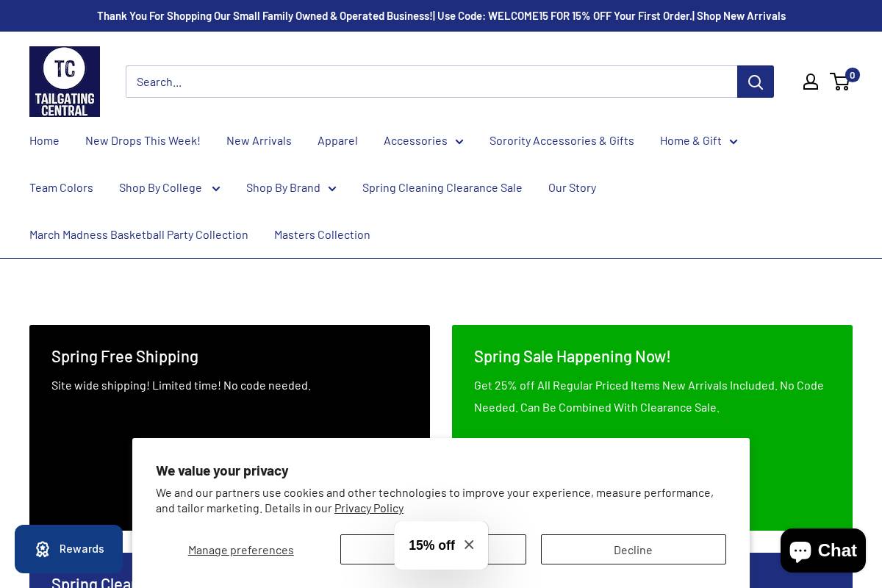Open Manage preferences for cookies
This screenshot has width=882, height=588.
pos(241,550)
